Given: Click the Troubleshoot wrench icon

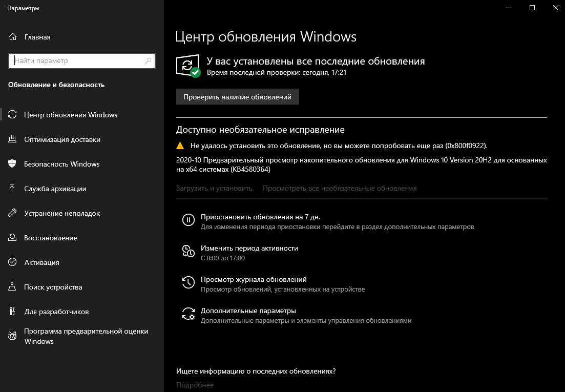Looking at the screenshot, I should click(x=12, y=213).
